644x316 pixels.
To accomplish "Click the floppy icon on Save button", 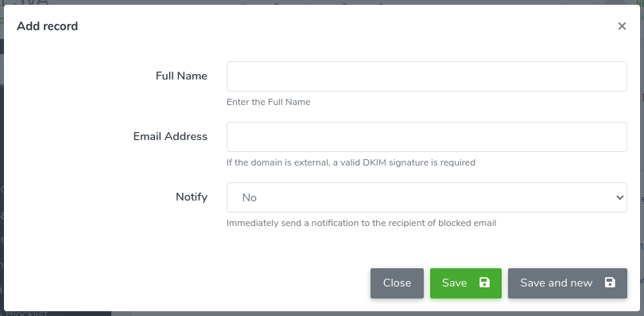I will click(485, 283).
